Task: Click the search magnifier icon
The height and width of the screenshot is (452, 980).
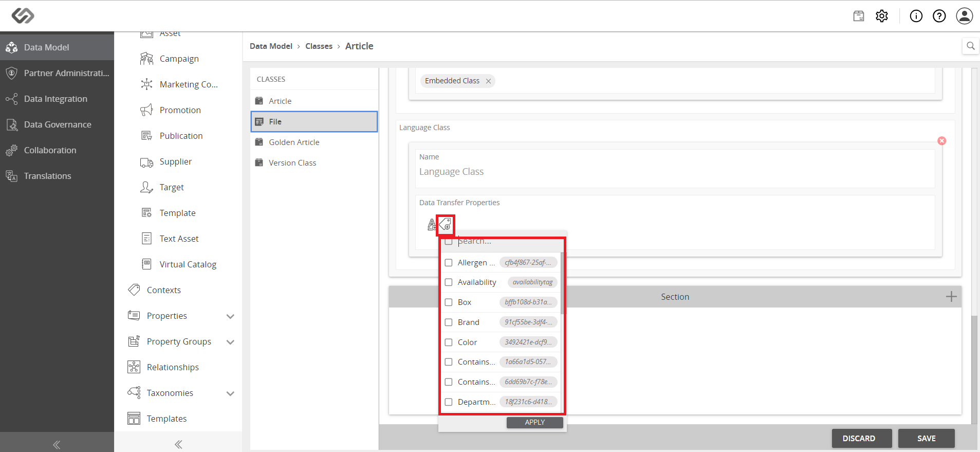Action: tap(971, 46)
